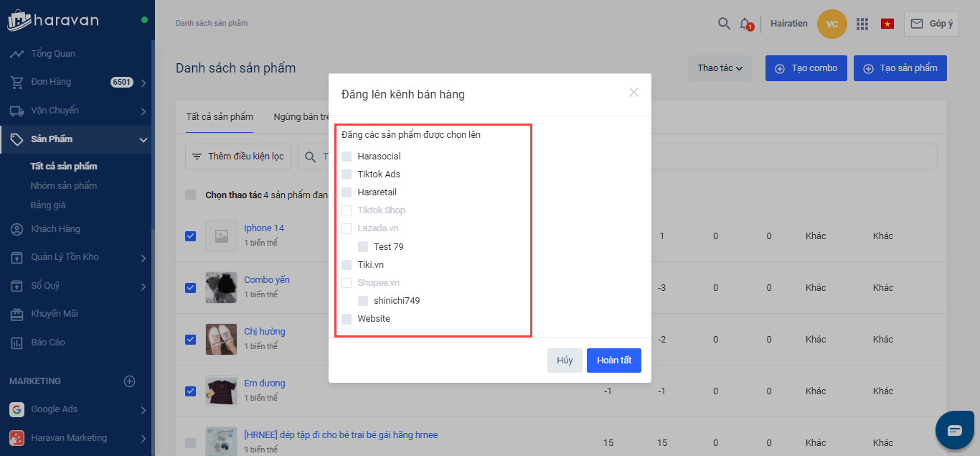This screenshot has width=980, height=456.
Task: Open the Iphone 14 product link
Action: tap(264, 228)
